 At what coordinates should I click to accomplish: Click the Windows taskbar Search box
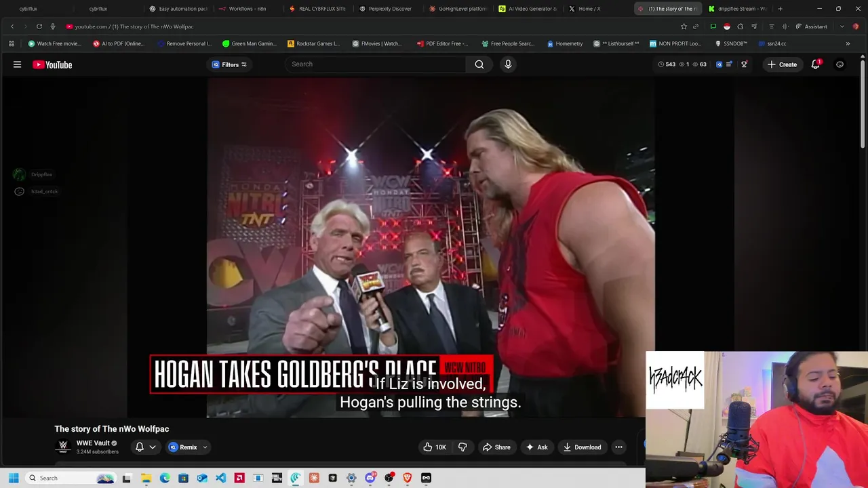[x=71, y=478]
